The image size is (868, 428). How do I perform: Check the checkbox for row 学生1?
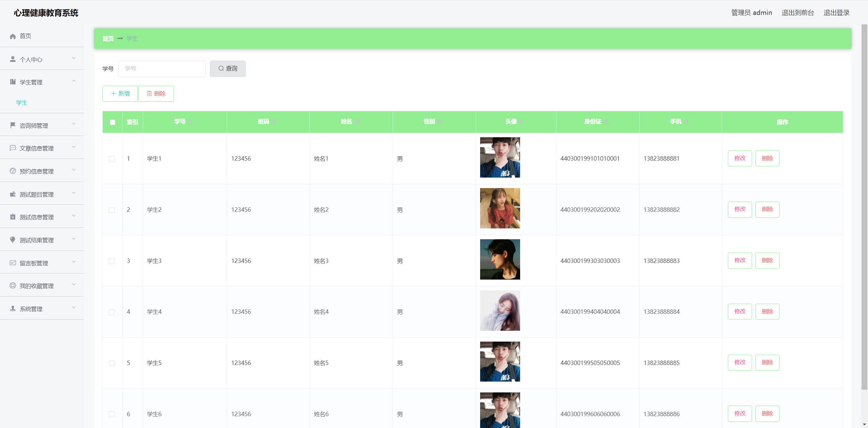coord(112,159)
